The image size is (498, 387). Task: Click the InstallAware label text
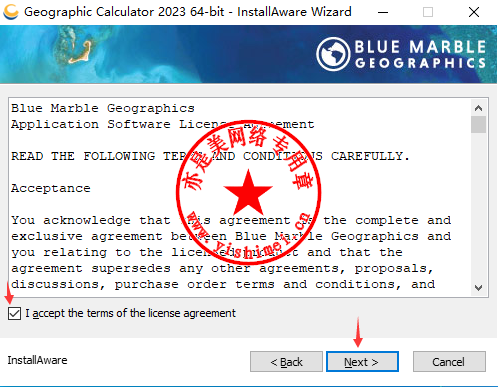(37, 360)
